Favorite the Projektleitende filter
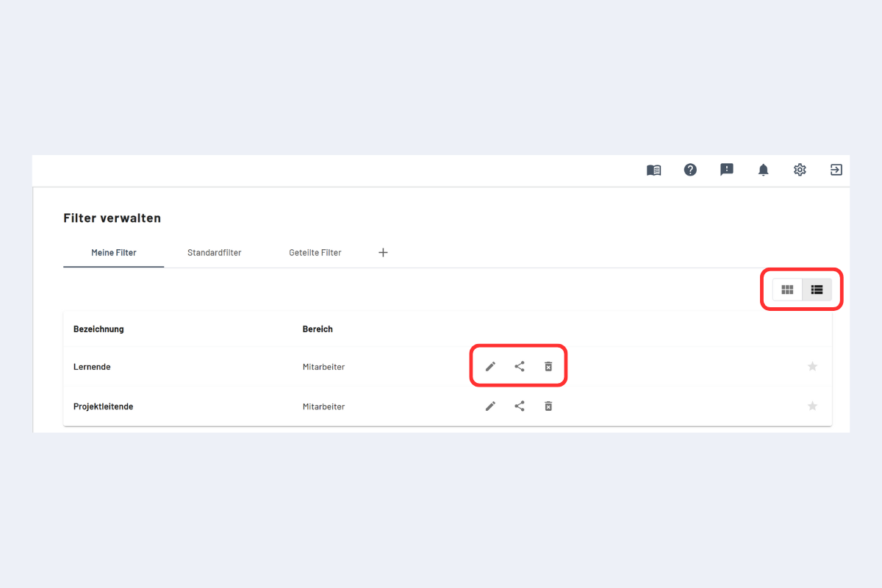882x588 pixels. pyautogui.click(x=812, y=406)
